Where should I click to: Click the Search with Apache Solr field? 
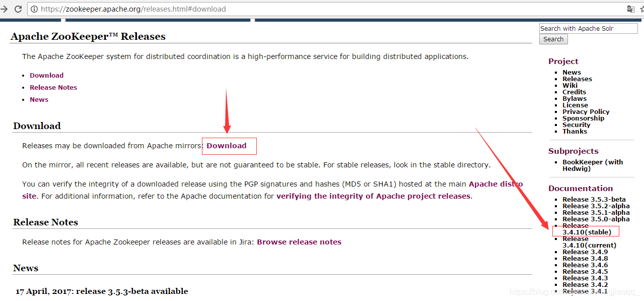point(588,29)
